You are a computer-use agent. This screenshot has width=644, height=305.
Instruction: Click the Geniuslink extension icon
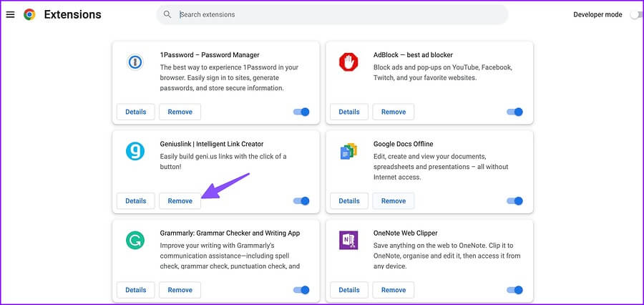click(135, 151)
